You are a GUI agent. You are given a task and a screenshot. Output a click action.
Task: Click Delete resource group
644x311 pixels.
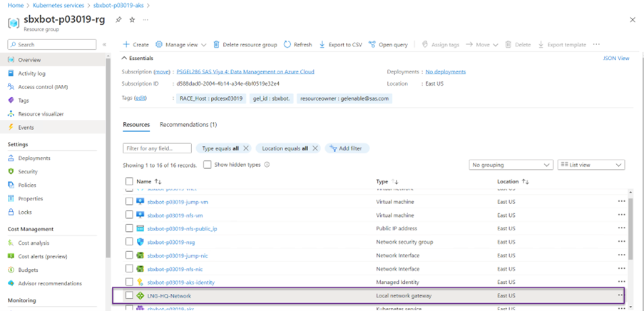(x=245, y=44)
